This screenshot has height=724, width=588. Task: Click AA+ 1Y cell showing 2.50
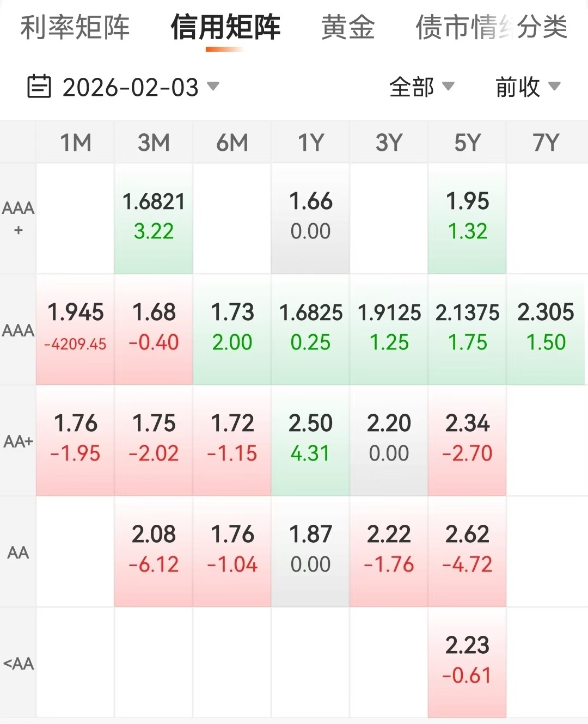coord(310,439)
